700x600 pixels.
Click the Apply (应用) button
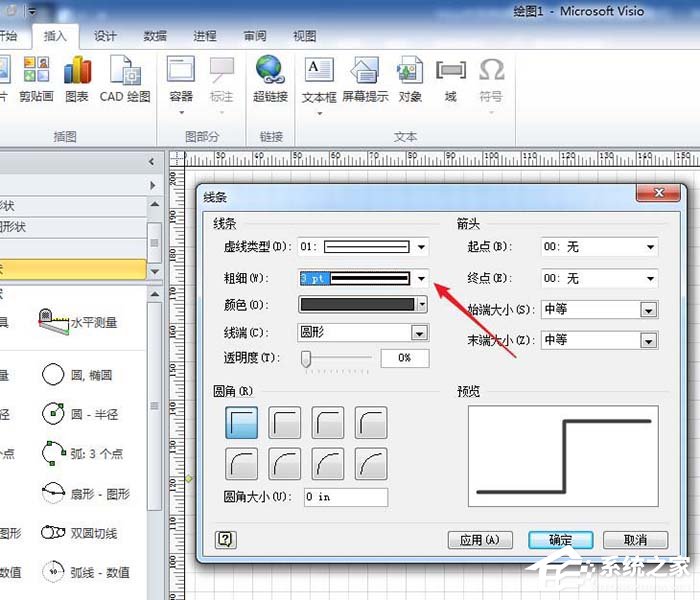point(480,540)
